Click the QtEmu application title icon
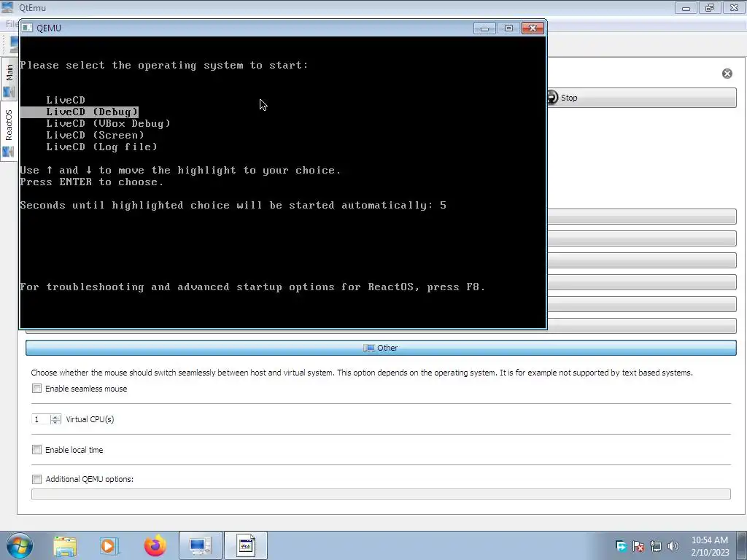Image resolution: width=747 pixels, height=560 pixels. point(7,7)
